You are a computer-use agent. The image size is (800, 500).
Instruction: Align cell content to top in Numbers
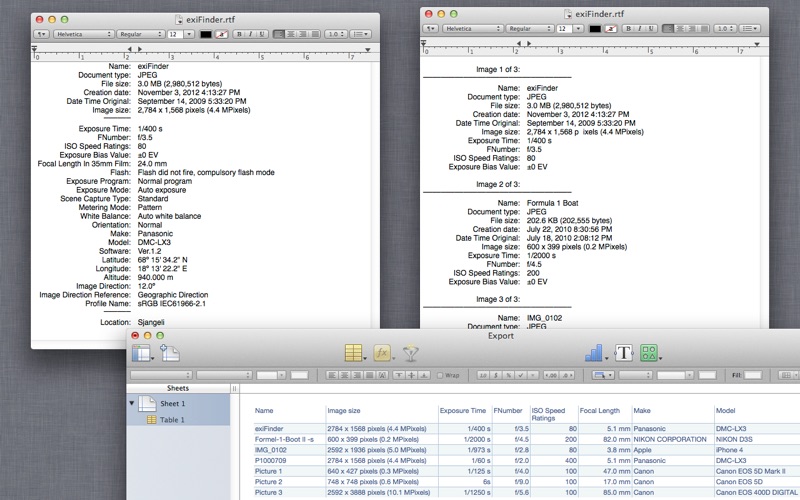[x=399, y=375]
